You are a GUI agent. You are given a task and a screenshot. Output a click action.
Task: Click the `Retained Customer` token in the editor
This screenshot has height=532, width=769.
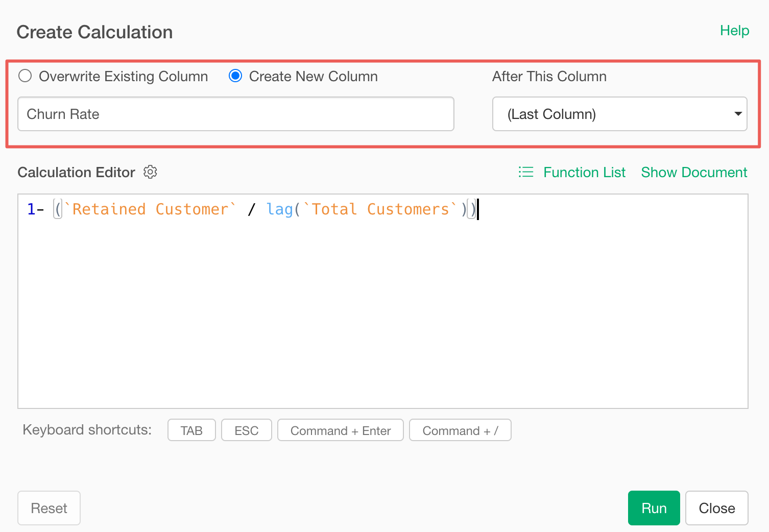pyautogui.click(x=150, y=209)
